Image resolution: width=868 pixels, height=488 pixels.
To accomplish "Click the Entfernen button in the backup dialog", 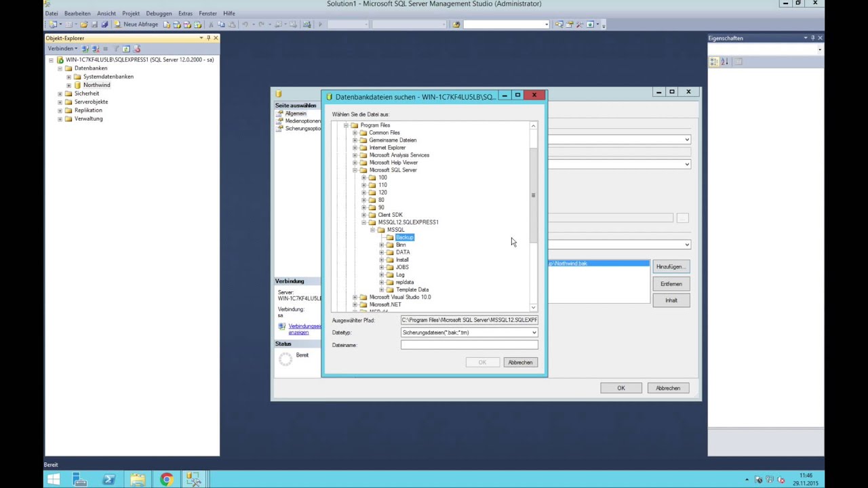I will [x=671, y=284].
